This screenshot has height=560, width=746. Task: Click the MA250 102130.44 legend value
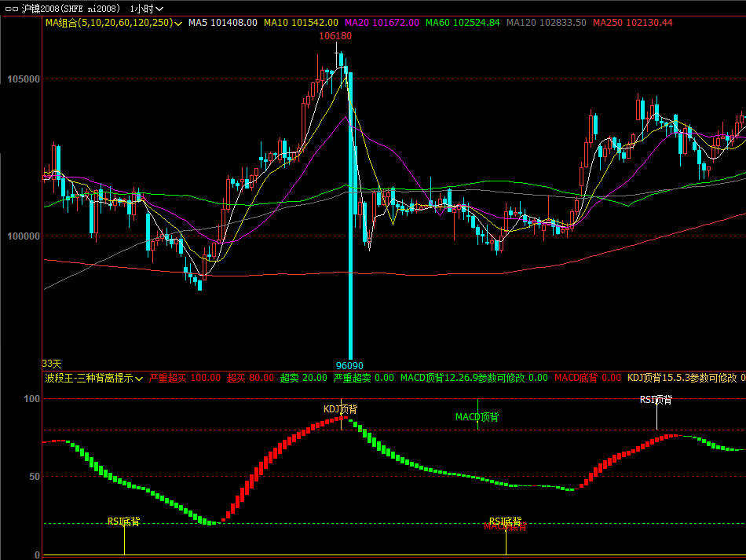[x=633, y=23]
